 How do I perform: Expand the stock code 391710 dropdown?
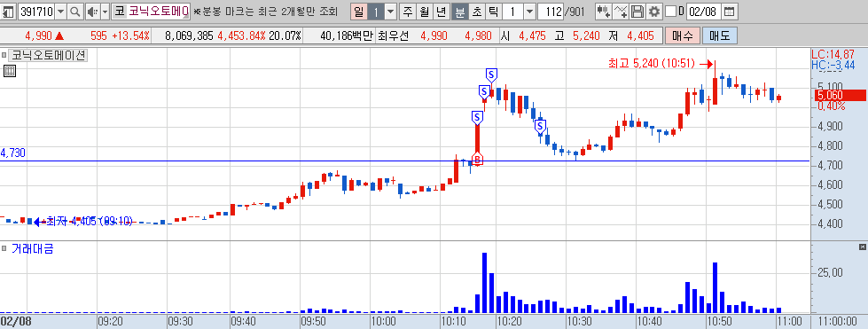[x=60, y=11]
